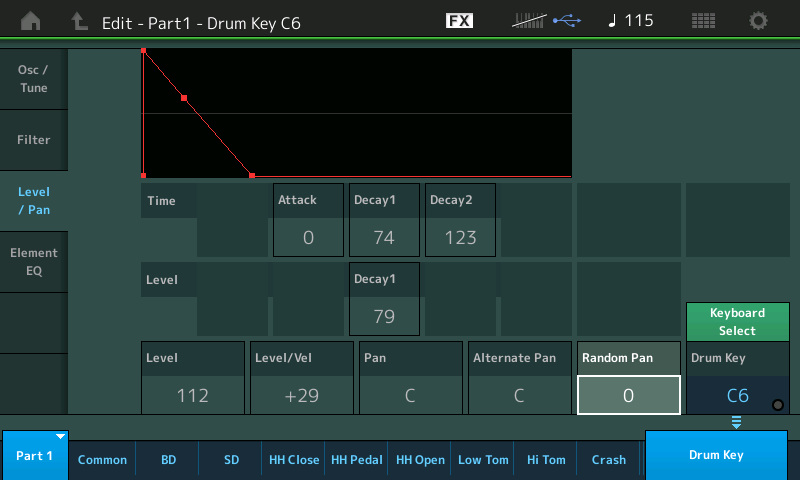Select the Decay2 time value 123

tap(459, 238)
